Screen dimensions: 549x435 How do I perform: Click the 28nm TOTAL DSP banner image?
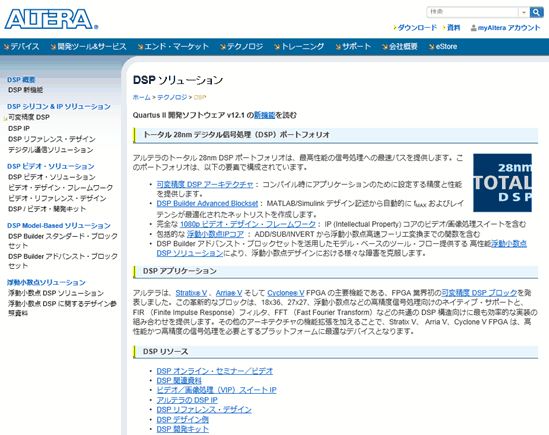(x=502, y=182)
